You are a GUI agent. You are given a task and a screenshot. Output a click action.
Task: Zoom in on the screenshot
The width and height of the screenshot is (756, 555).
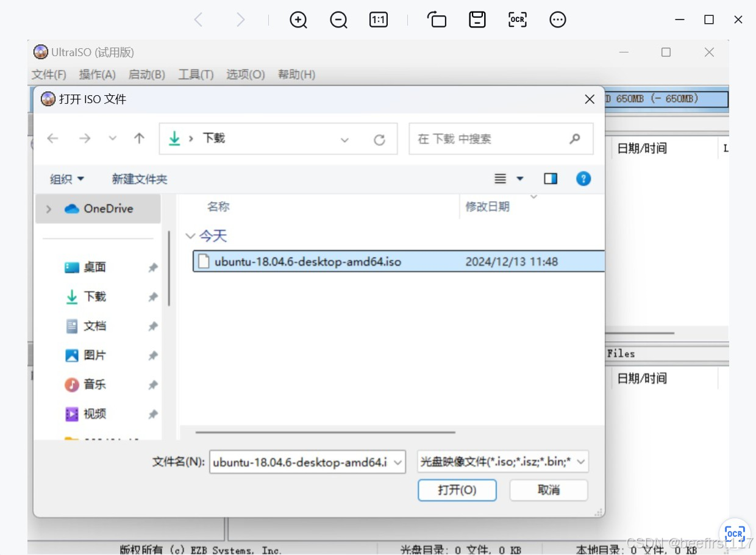coord(298,20)
